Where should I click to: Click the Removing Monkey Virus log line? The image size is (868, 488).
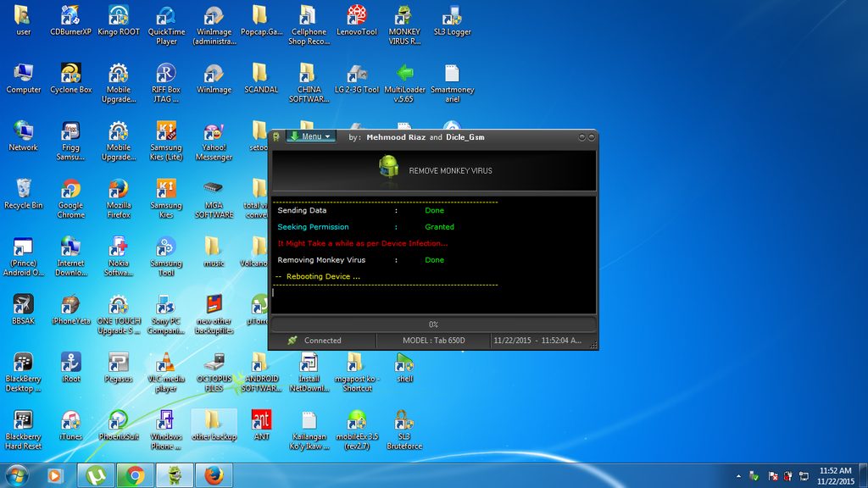click(360, 259)
